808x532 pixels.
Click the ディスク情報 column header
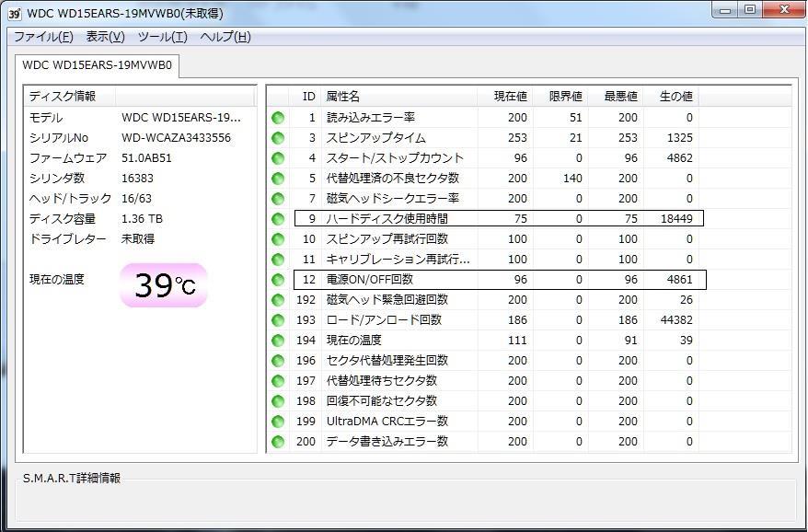pyautogui.click(x=71, y=97)
